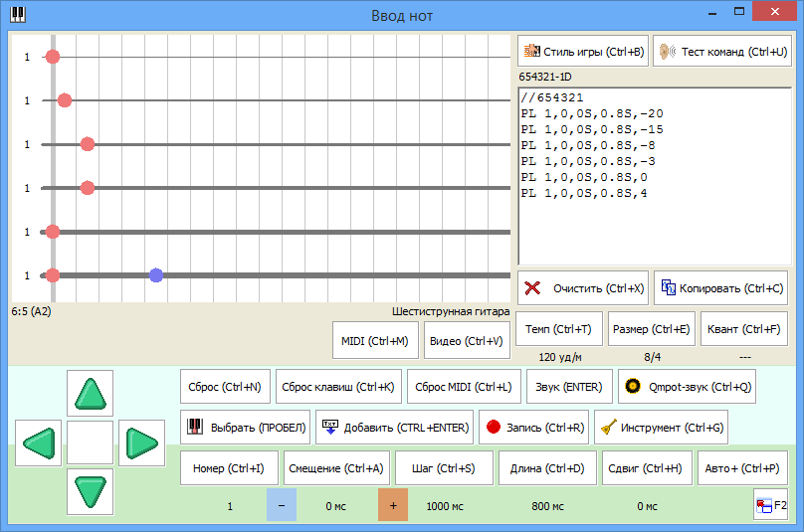804x532 pixels.
Task: Click 'Шестиструнная гитара' instrument label
Action: (x=451, y=311)
